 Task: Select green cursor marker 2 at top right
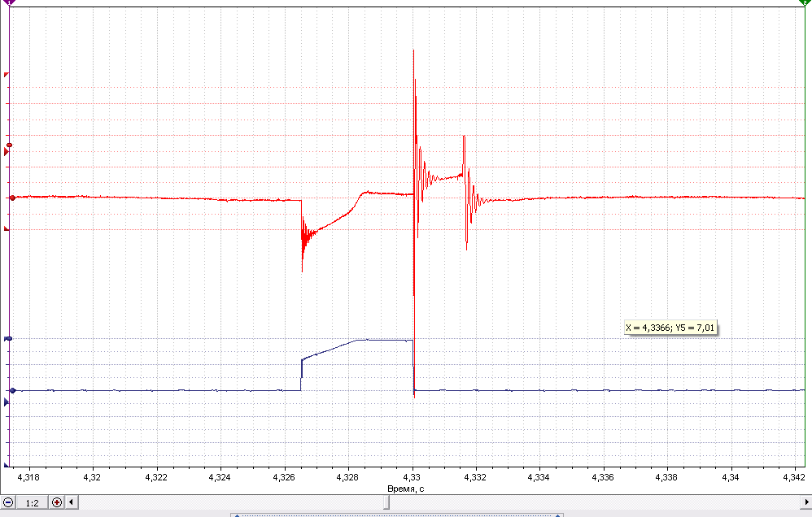click(804, 3)
